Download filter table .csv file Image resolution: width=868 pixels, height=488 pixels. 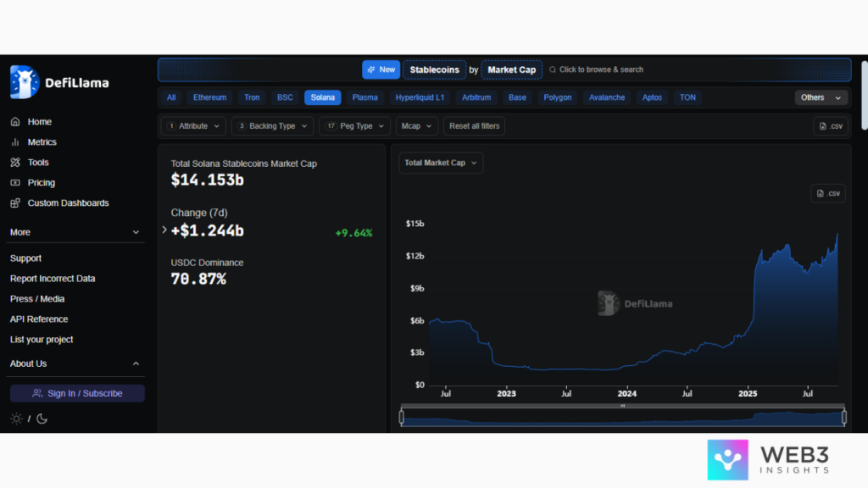coord(830,126)
